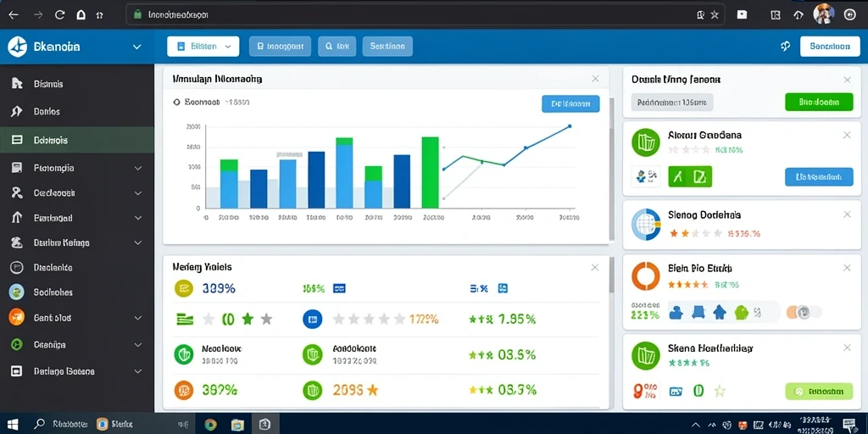
Task: Click the chart panel vertical scrollbar
Action: [x=612, y=169]
